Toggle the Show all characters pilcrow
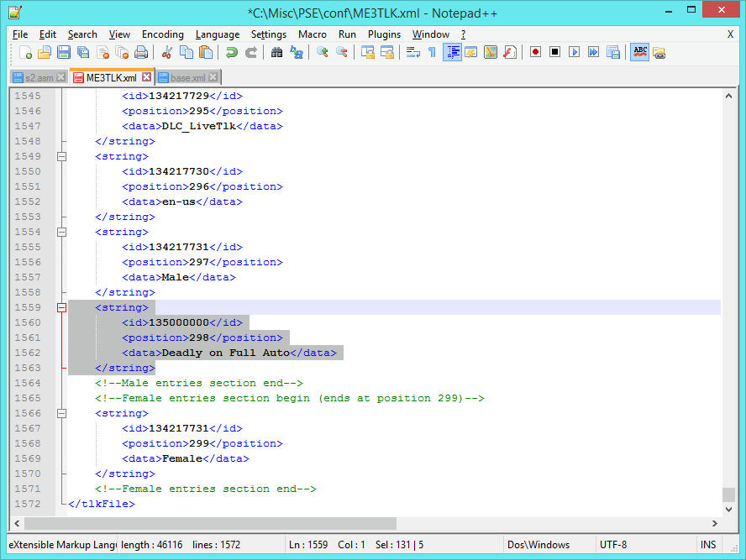The width and height of the screenshot is (746, 560). [432, 52]
